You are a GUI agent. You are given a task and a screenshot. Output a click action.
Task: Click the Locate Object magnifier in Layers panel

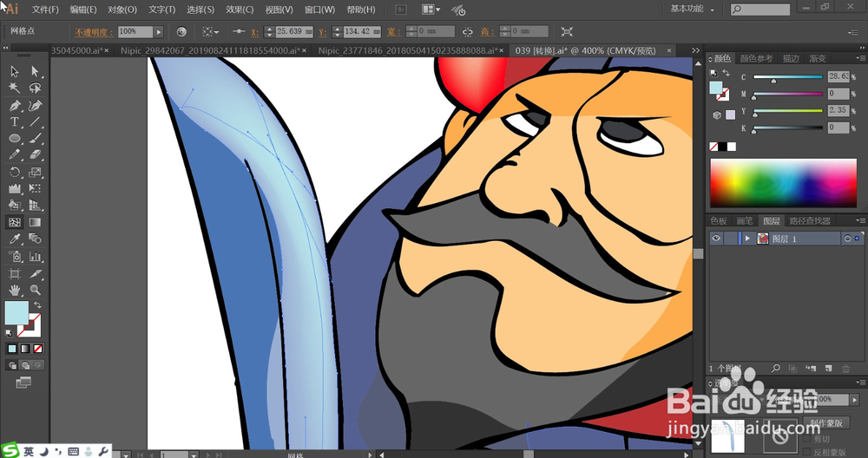pos(775,368)
